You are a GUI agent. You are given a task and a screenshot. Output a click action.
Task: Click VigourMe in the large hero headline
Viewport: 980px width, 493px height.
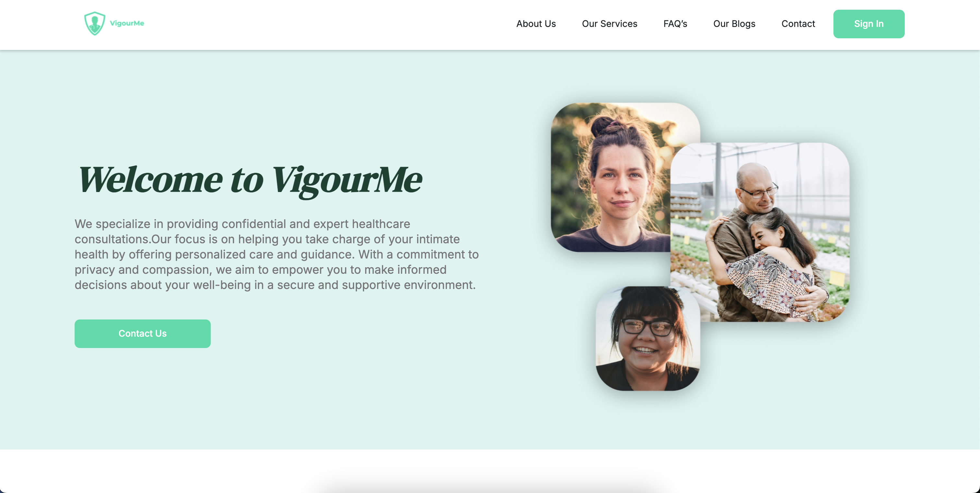tap(346, 181)
